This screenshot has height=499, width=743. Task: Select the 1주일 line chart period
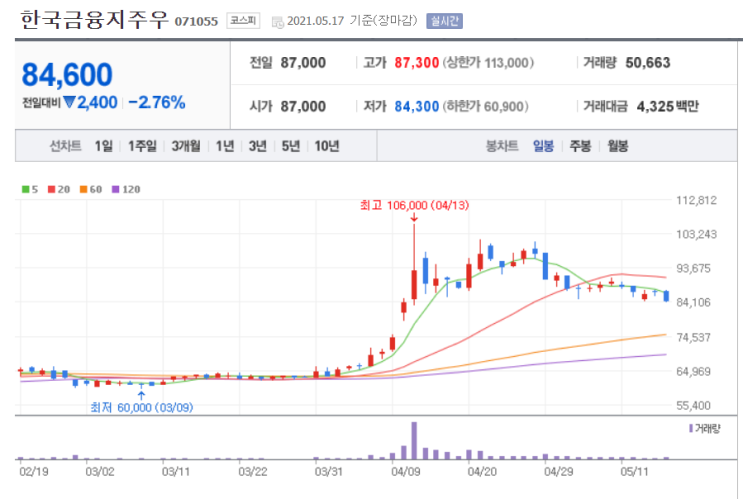coord(142,146)
